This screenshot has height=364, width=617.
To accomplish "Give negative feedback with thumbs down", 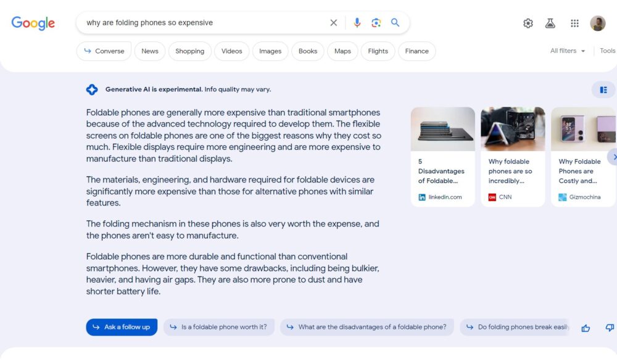I will [609, 328].
